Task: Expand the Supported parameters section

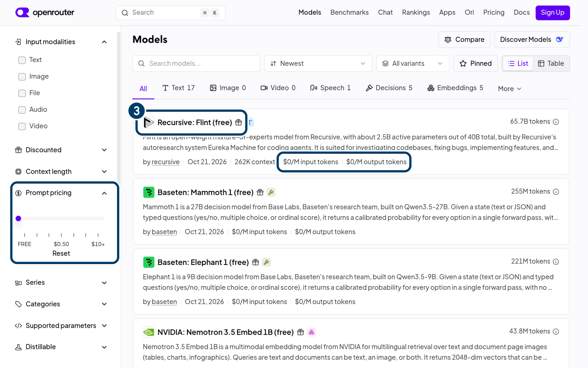Action: click(104, 326)
